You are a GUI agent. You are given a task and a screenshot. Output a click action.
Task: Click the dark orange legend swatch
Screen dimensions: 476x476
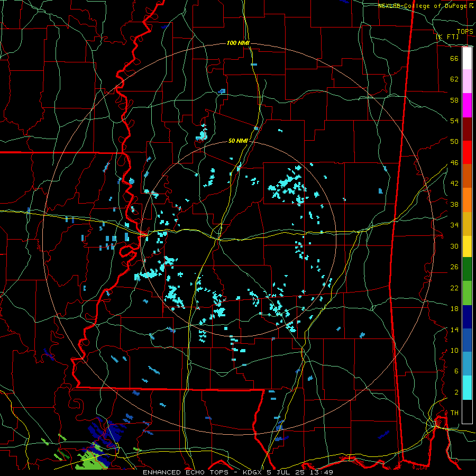pos(467,176)
